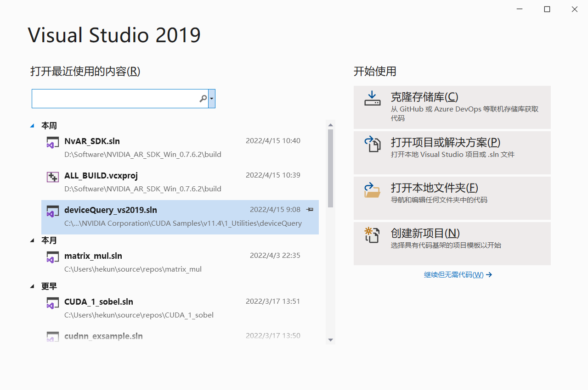Close the Visual Studio start window

pyautogui.click(x=575, y=9)
